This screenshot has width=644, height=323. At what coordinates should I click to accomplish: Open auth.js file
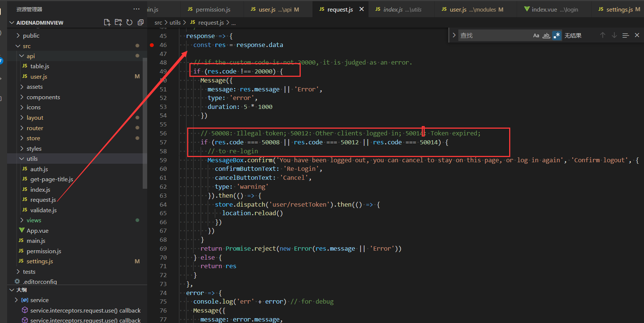click(x=39, y=169)
